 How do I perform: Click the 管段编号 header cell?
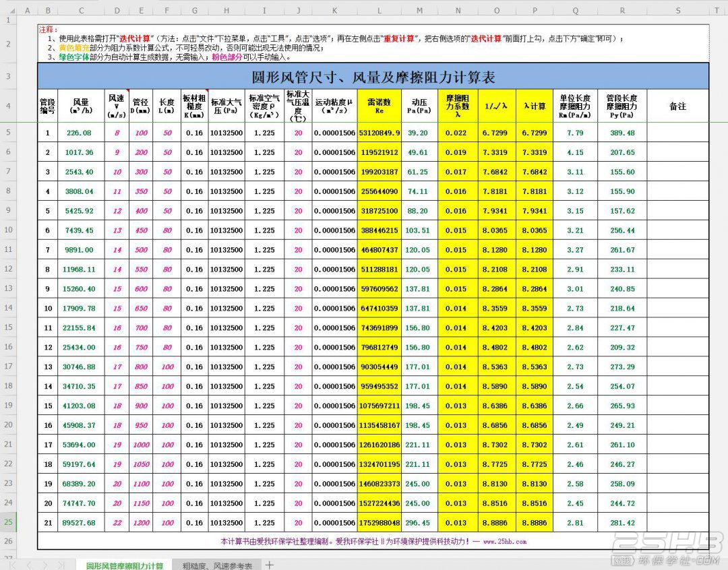(x=47, y=106)
